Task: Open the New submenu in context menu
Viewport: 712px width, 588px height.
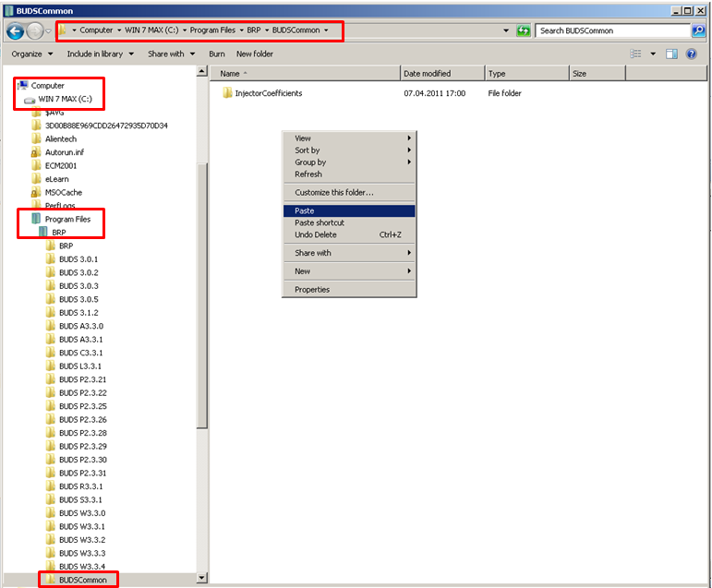Action: pyautogui.click(x=303, y=271)
